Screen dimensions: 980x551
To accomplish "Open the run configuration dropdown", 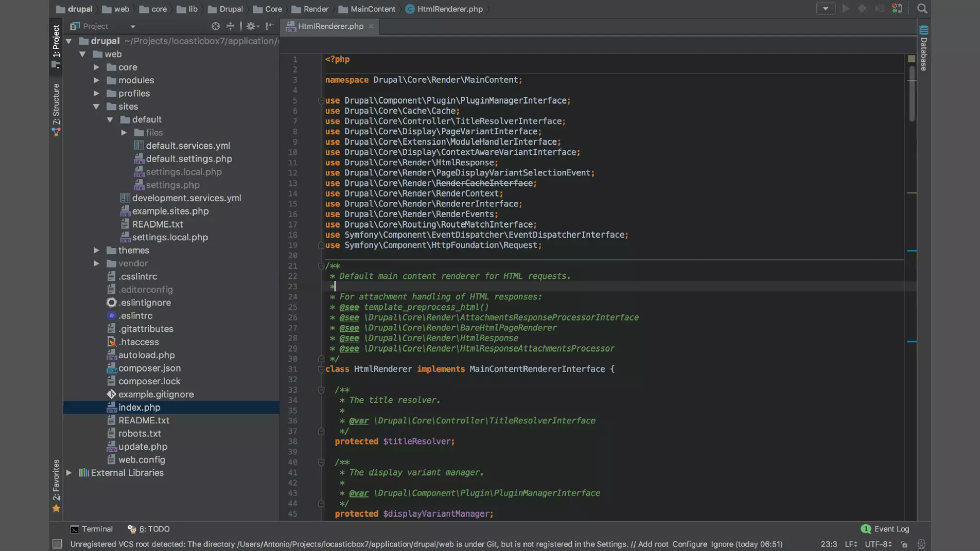I will pyautogui.click(x=825, y=9).
